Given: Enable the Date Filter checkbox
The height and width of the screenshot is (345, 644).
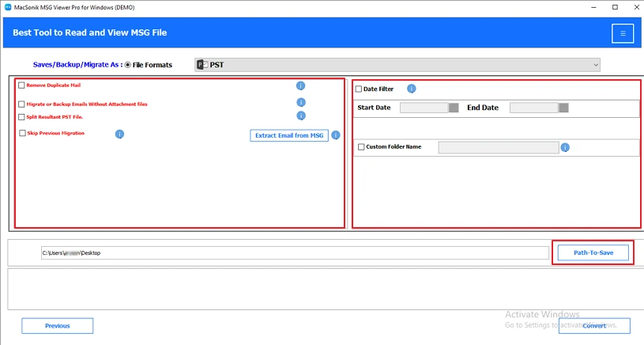Looking at the screenshot, I should pos(359,89).
